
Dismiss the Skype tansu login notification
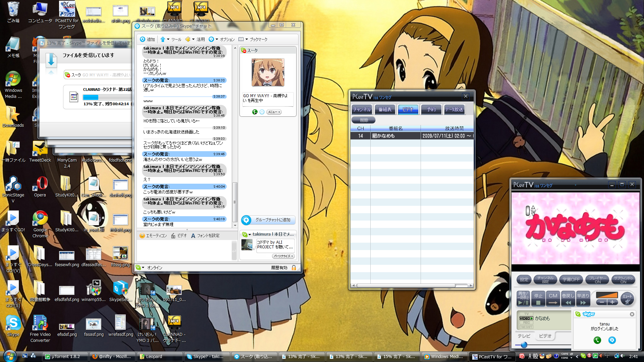coord(632,314)
